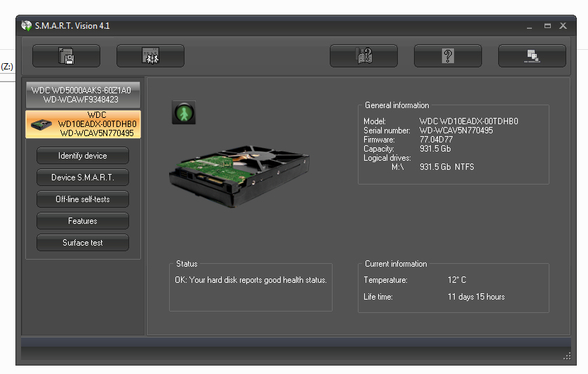Open Identify device
Screen dimensions: 588x374
click(x=83, y=156)
